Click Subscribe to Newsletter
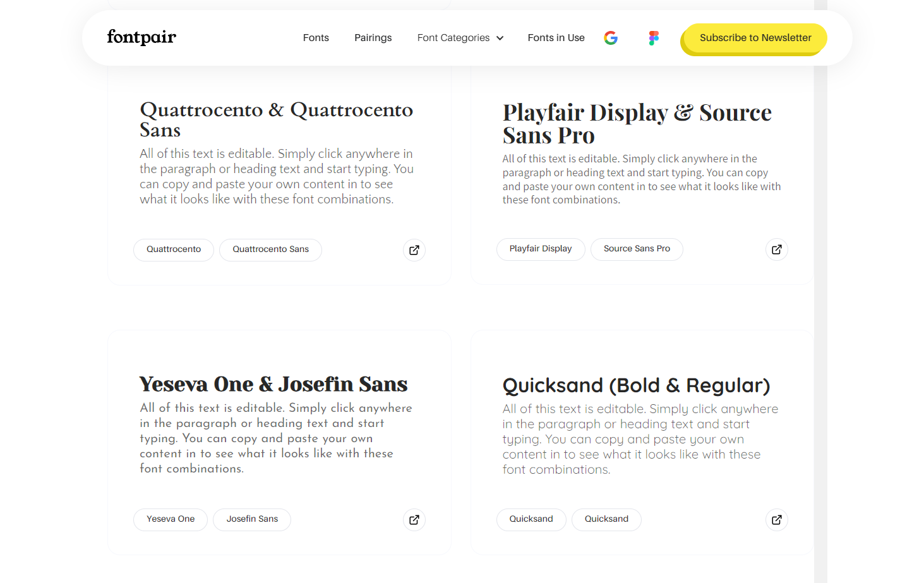 [754, 37]
